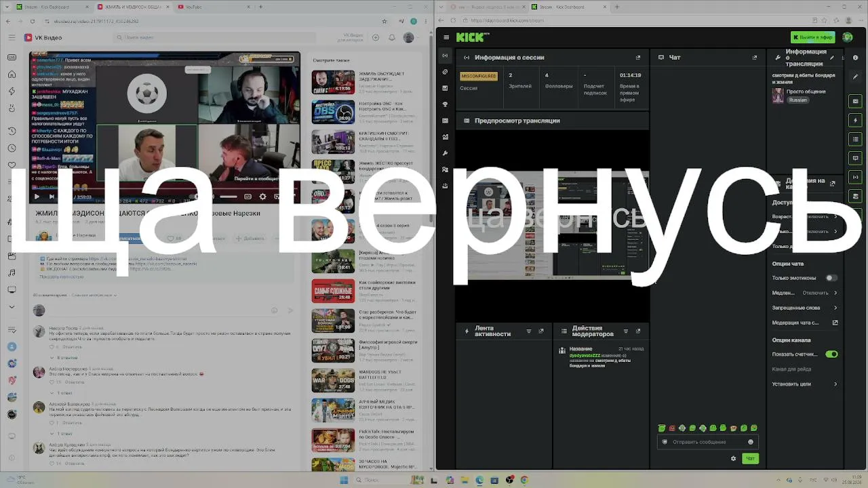Open chat settings gear beside the Чат button
Image resolution: width=868 pixels, height=488 pixels.
click(733, 459)
